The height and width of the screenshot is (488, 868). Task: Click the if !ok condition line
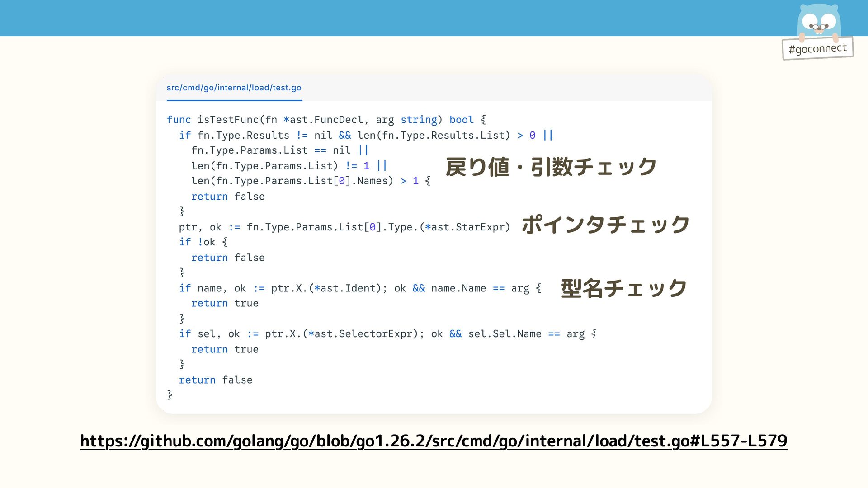pyautogui.click(x=203, y=242)
